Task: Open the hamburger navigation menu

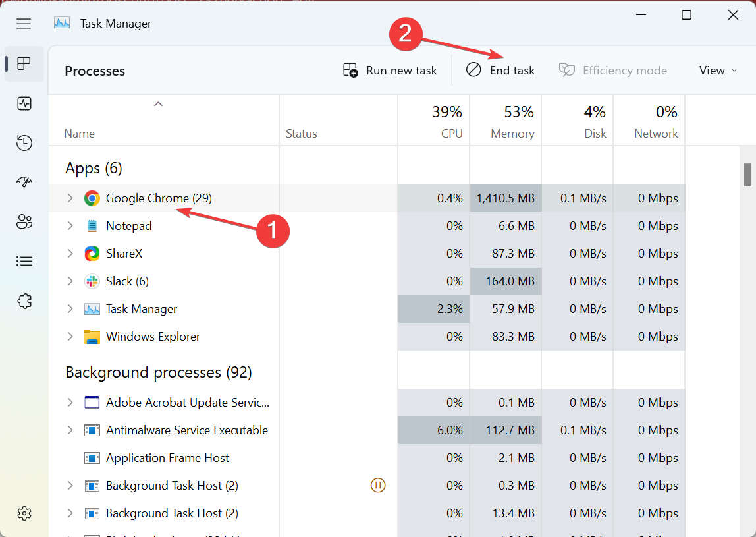Action: coord(24,24)
